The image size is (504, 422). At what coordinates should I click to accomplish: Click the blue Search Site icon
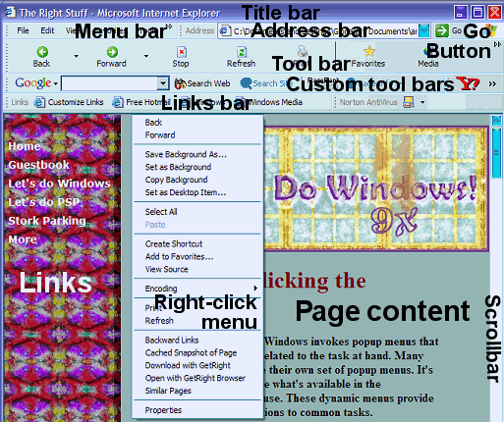[246, 83]
